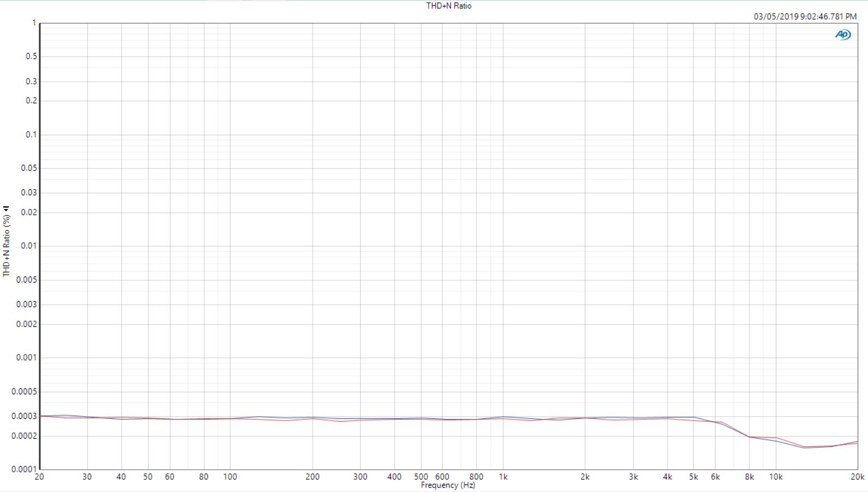Select the THD+N Ratio chart title

(448, 6)
